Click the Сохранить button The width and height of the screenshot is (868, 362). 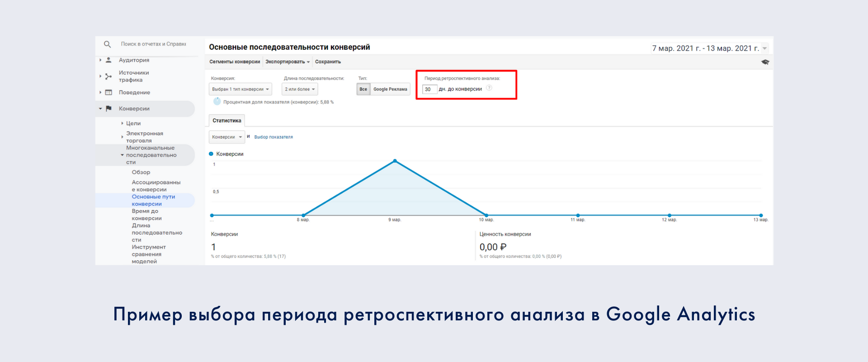tap(328, 62)
